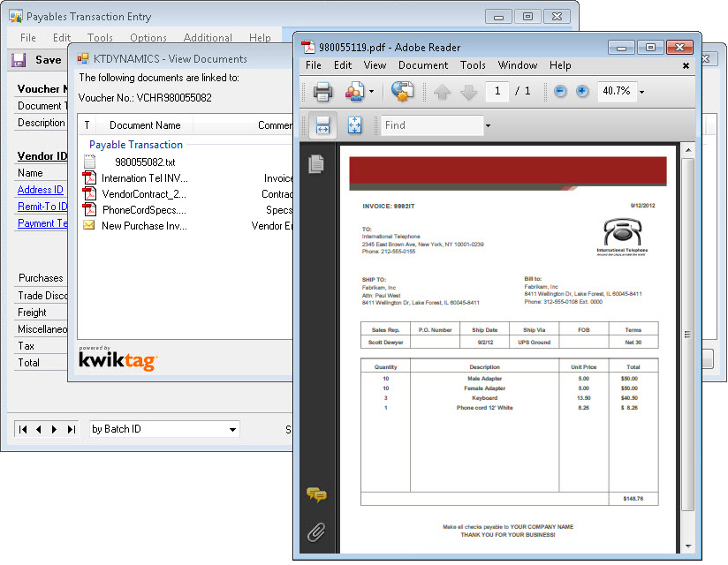Viewport: 728px width, 565px height.
Task: Click the Find search box
Action: [432, 125]
